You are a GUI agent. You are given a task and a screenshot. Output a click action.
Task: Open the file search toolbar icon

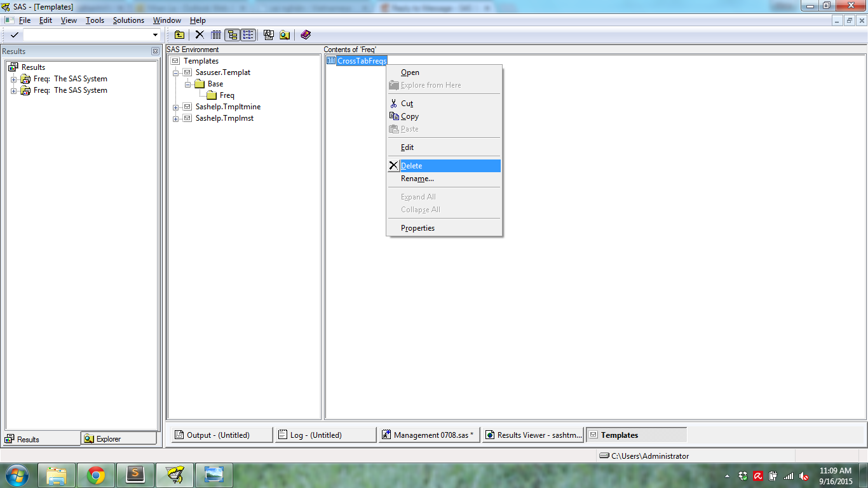(284, 35)
